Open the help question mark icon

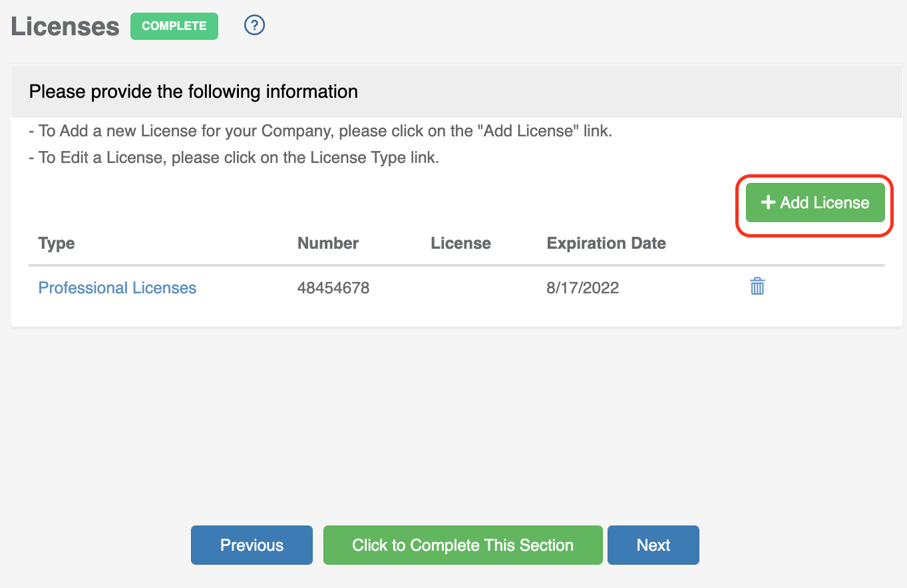click(254, 25)
